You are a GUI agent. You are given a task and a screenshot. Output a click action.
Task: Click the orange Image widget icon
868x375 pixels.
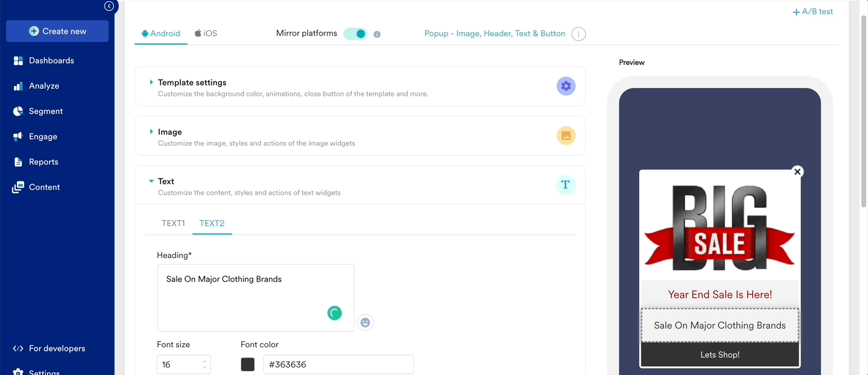point(565,136)
